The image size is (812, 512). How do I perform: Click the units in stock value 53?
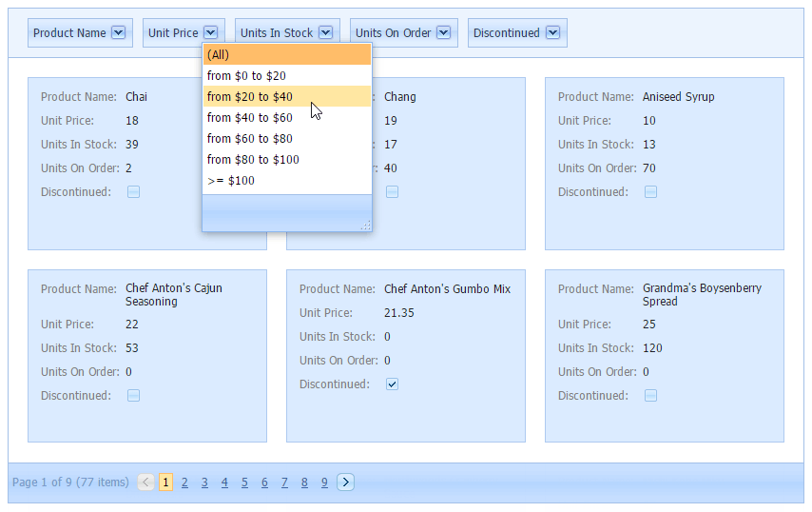[x=132, y=348]
